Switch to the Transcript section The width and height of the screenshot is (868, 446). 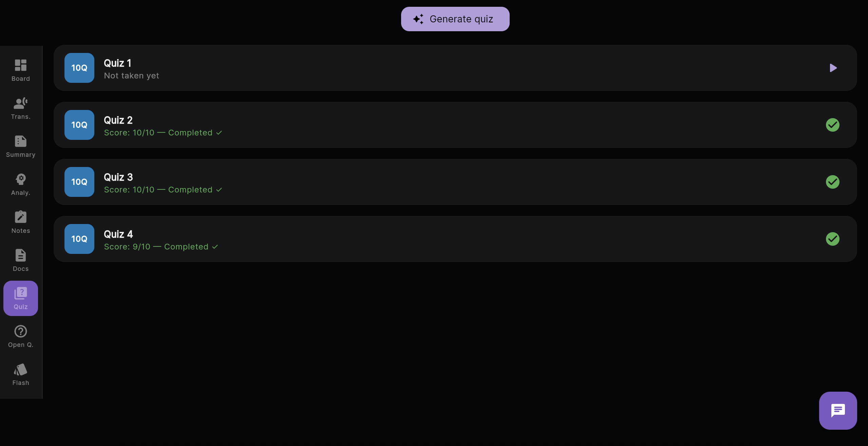click(x=20, y=108)
